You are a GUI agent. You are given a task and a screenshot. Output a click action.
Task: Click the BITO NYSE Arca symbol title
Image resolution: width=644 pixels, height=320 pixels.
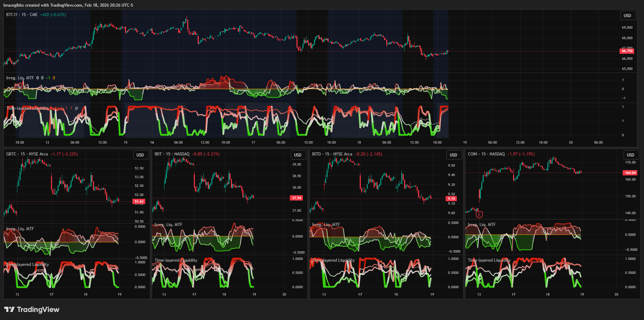point(332,154)
